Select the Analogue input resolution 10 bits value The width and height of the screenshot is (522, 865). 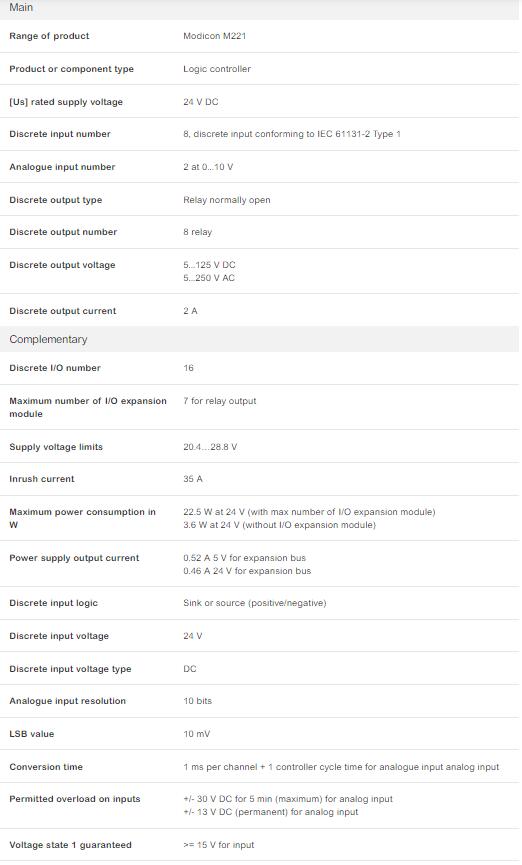pos(198,701)
